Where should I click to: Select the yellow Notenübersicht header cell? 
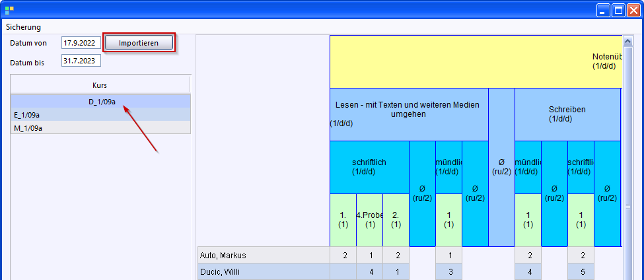pyautogui.click(x=476, y=61)
